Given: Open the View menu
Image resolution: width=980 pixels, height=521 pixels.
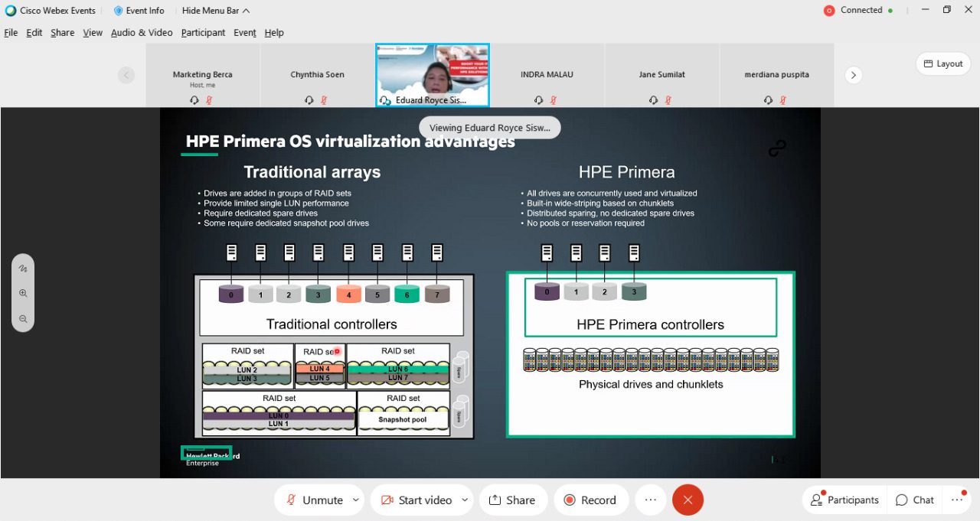Looking at the screenshot, I should (93, 33).
